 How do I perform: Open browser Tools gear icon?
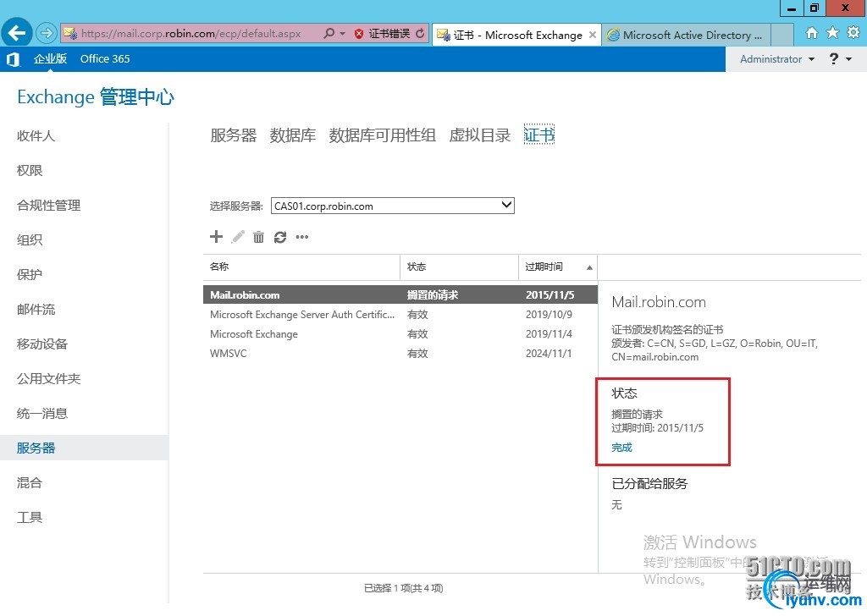click(x=853, y=33)
